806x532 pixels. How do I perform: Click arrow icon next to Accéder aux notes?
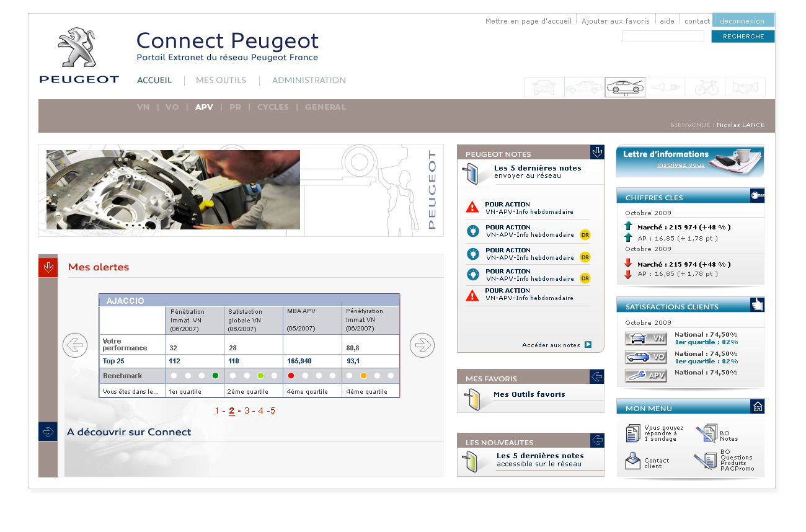click(x=588, y=345)
